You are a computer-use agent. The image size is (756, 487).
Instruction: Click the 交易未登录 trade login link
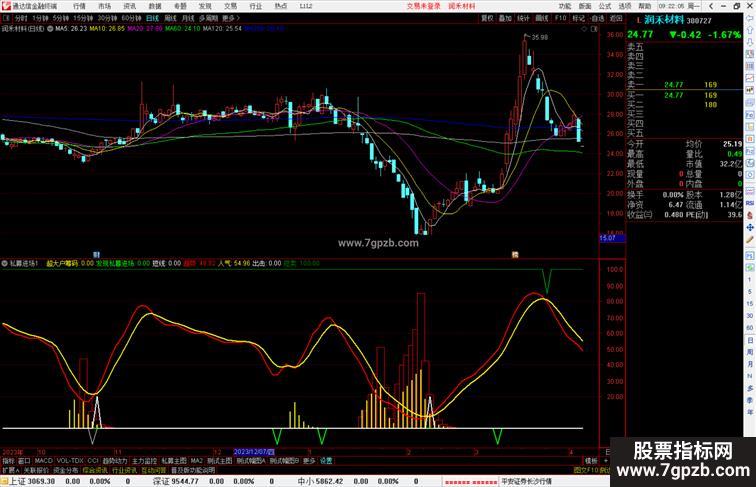pyautogui.click(x=423, y=6)
